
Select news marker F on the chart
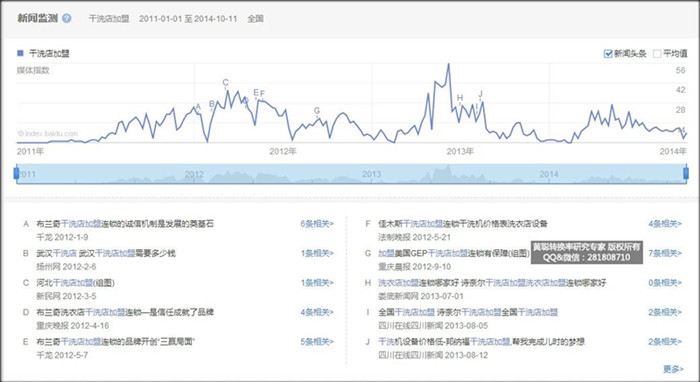(262, 93)
